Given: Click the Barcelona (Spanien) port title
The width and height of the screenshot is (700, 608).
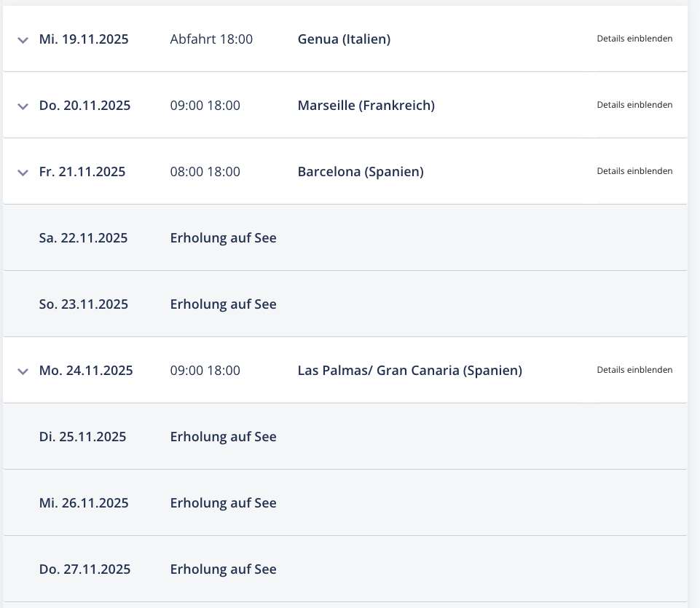Looking at the screenshot, I should [x=361, y=172].
